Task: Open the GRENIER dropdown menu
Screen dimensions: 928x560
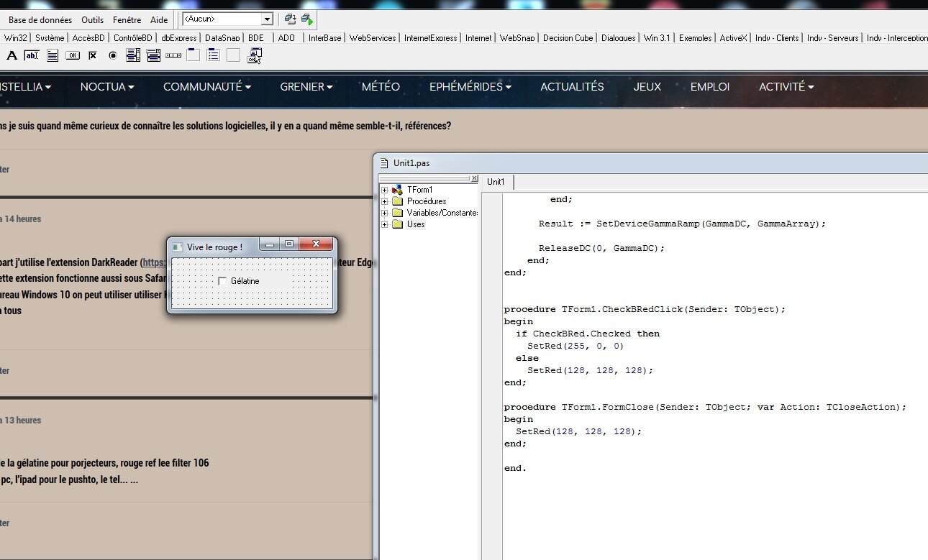Action: [x=306, y=86]
